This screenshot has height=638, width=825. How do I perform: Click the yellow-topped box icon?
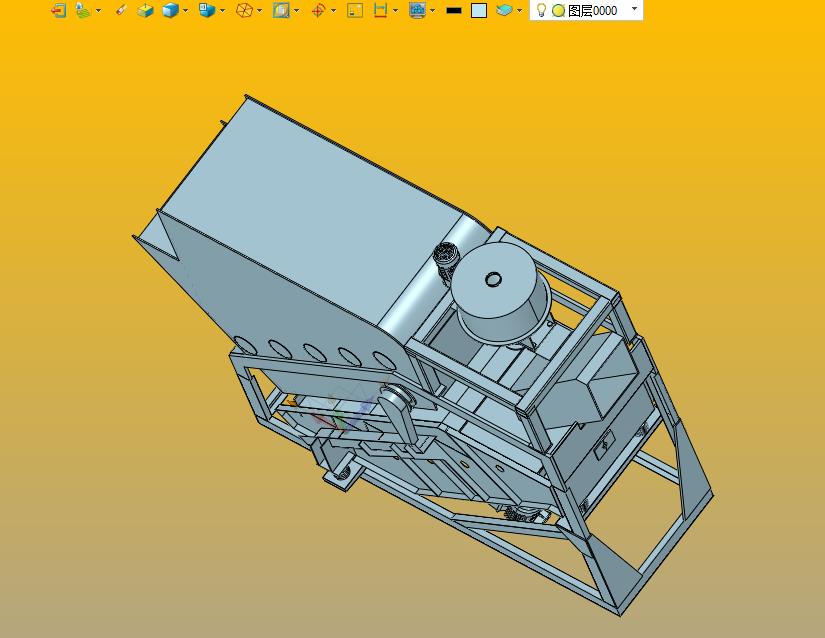tap(145, 11)
